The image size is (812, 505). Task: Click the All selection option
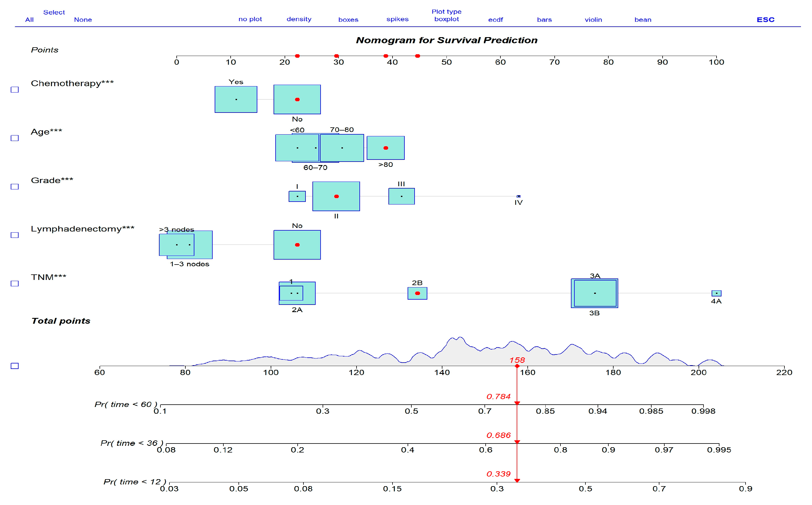pyautogui.click(x=29, y=20)
